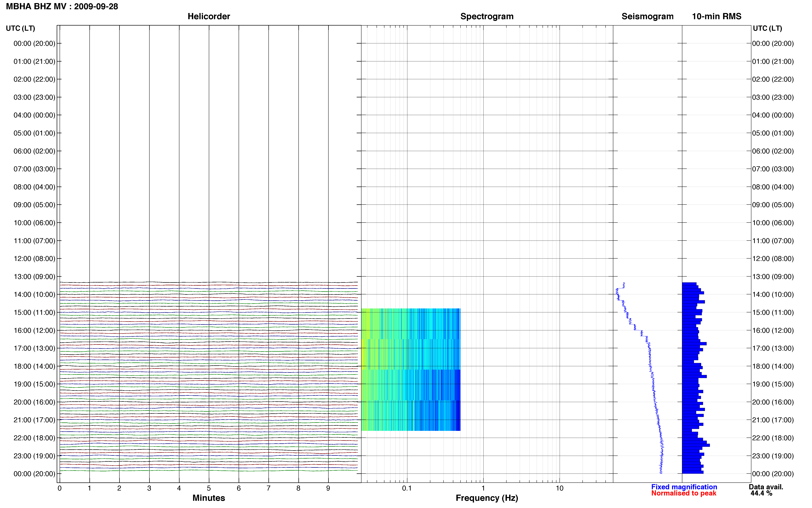The height and width of the screenshot is (508, 812).
Task: Click the '44.4 %' data availability value
Action: pos(761,493)
